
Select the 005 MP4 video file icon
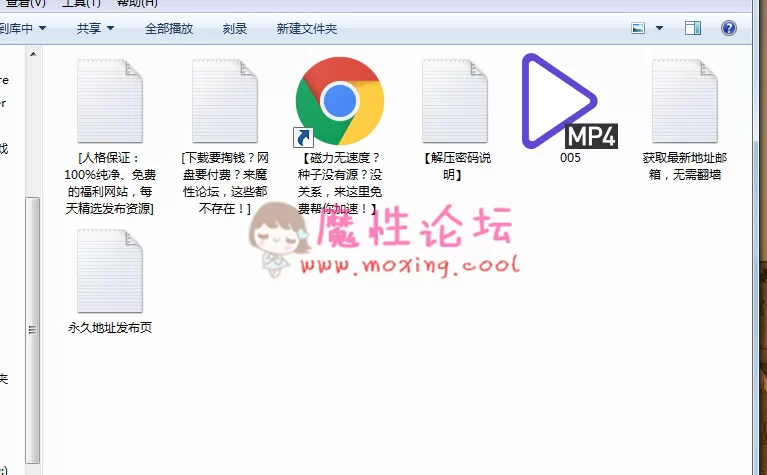point(570,101)
